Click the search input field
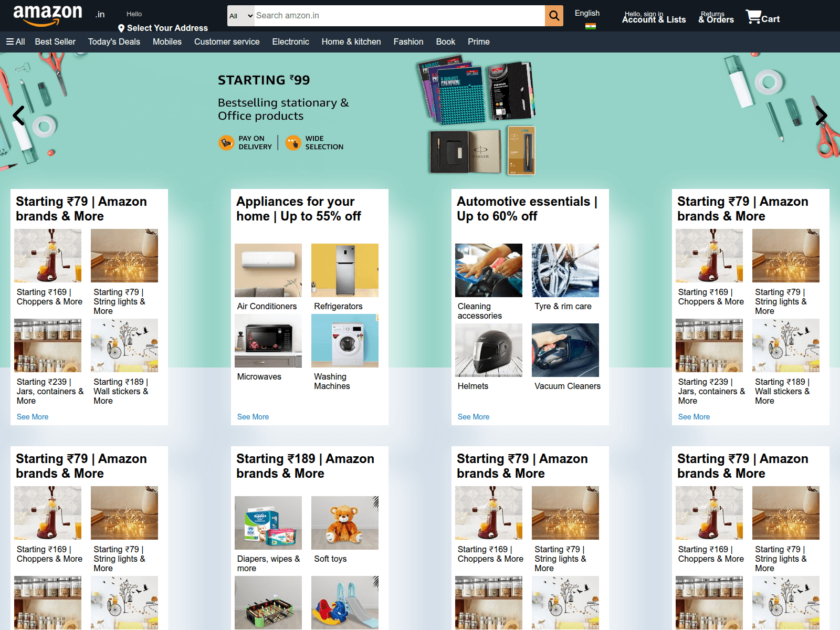The width and height of the screenshot is (840, 630). point(400,16)
